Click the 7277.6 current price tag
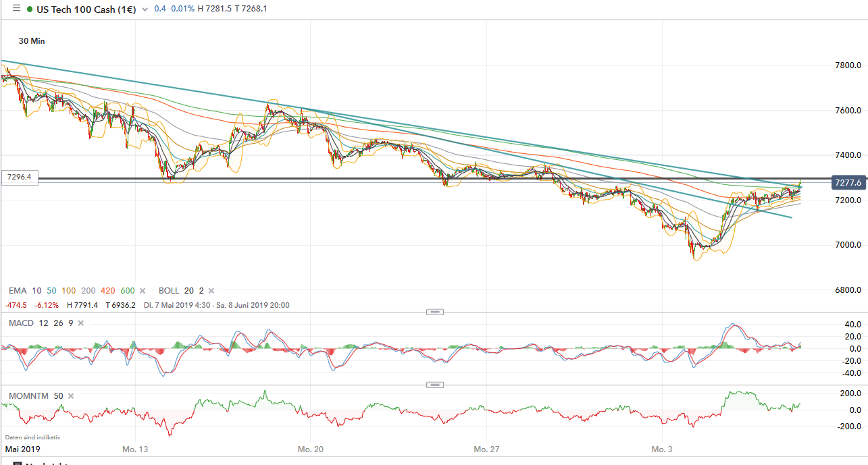Image resolution: width=868 pixels, height=465 pixels. 849,182
